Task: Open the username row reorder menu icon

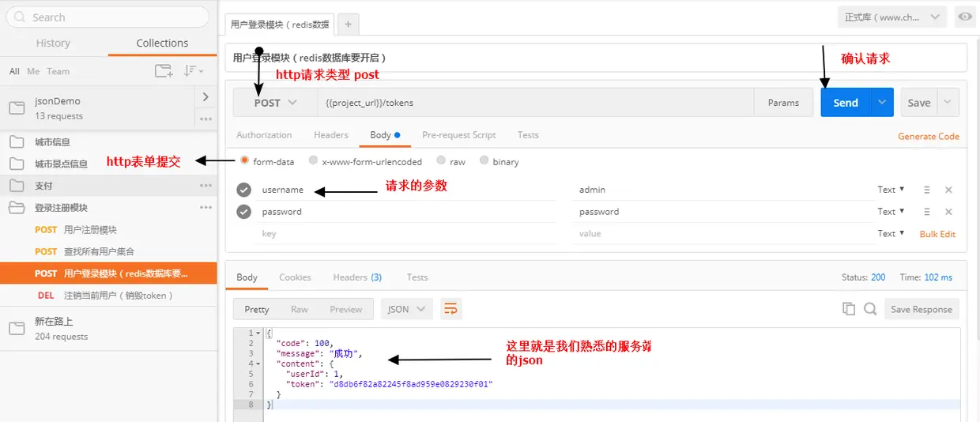Action: [x=926, y=190]
